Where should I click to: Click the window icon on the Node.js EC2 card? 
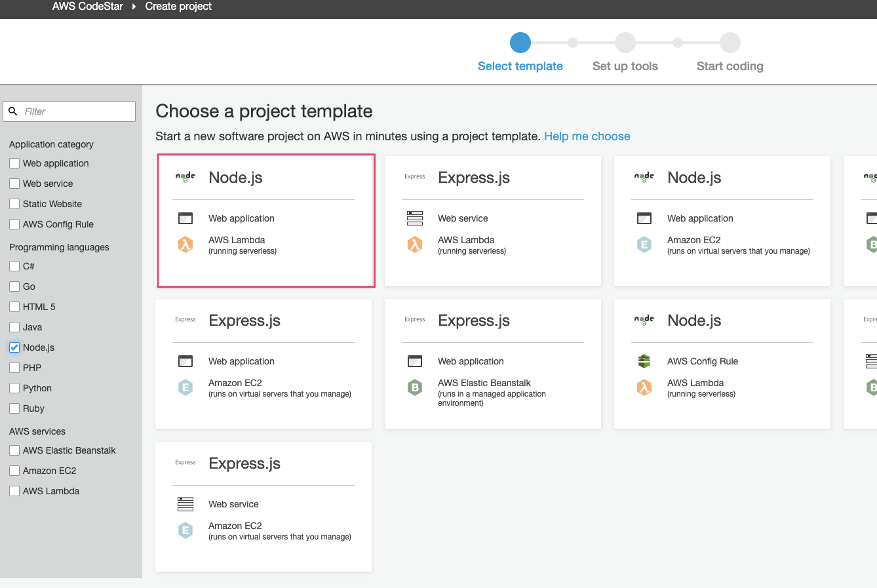[x=644, y=218]
